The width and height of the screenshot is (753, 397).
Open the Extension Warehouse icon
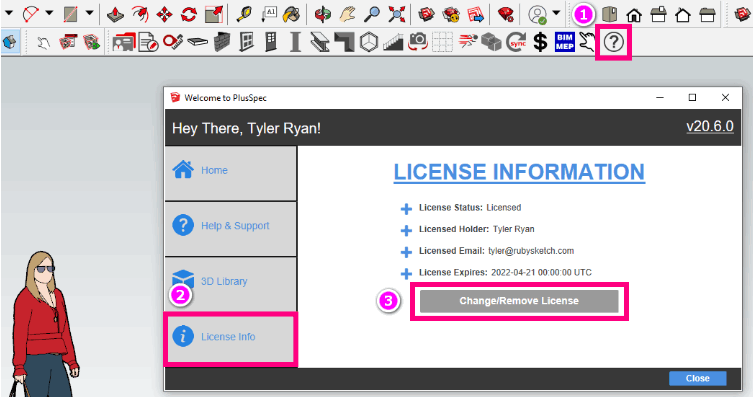tap(451, 14)
